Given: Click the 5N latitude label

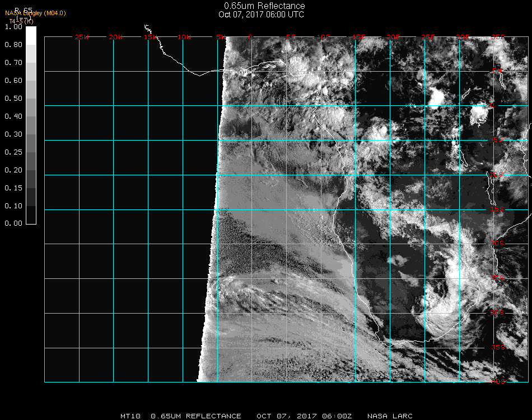Looking at the screenshot, I should tap(497, 71).
